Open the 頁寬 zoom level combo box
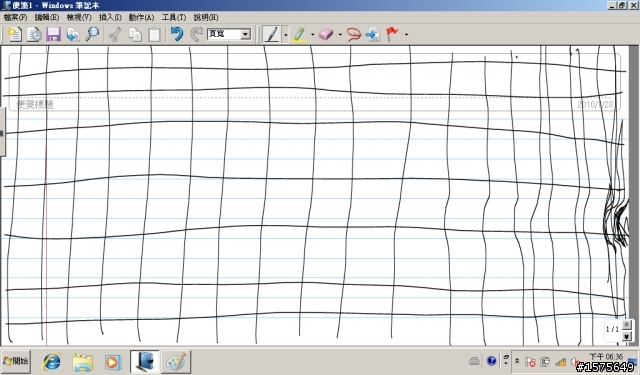The height and width of the screenshot is (375, 640). 229,34
